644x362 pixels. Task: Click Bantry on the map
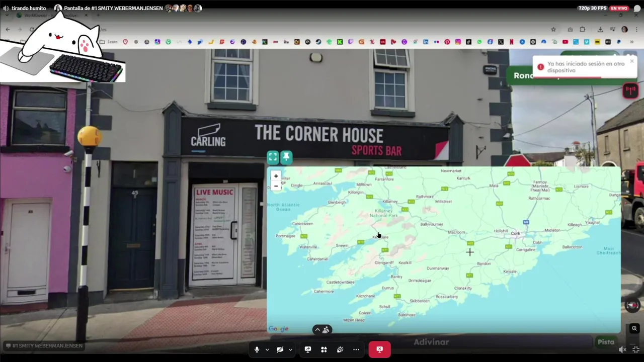[x=396, y=277]
